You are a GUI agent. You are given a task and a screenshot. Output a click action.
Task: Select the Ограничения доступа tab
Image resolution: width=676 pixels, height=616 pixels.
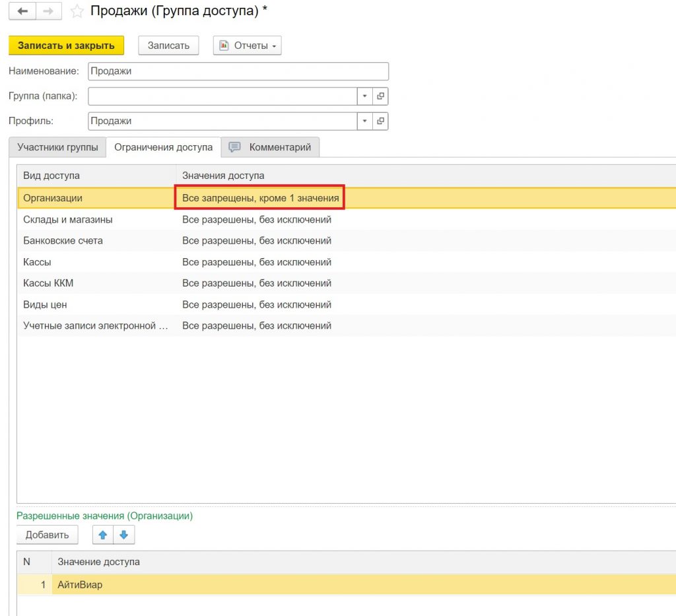[164, 147]
